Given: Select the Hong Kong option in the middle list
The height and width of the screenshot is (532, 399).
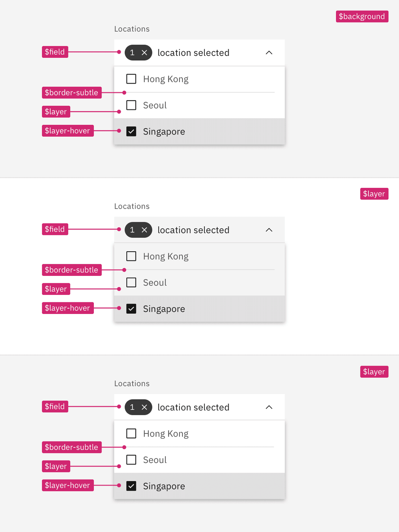Looking at the screenshot, I should click(x=166, y=256).
